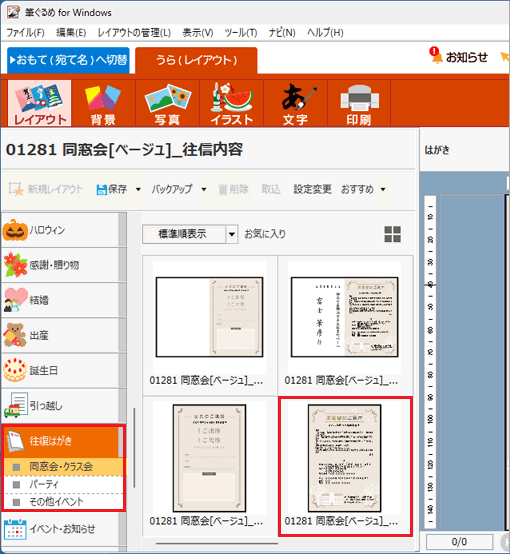The image size is (510, 554).
Task: Open the ヘルプ(H) menu
Action: 325,33
